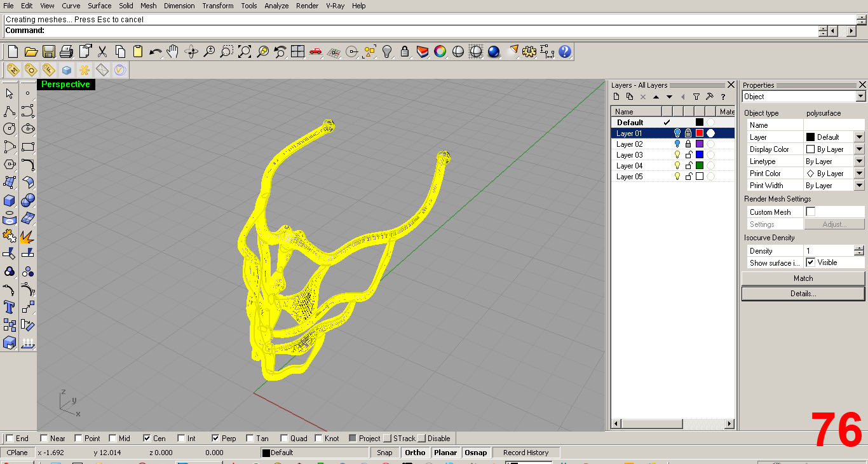The image size is (868, 464).
Task: Choose the Zoom Window tool
Action: 227,51
